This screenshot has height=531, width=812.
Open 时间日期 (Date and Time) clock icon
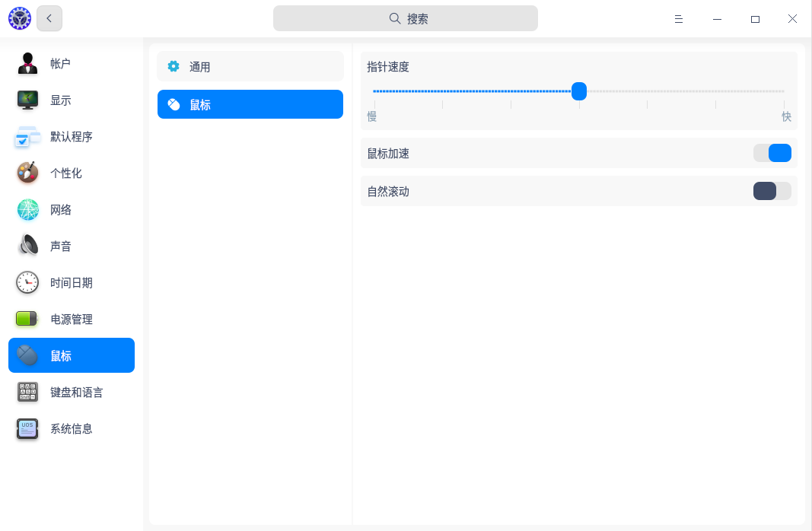click(x=28, y=283)
